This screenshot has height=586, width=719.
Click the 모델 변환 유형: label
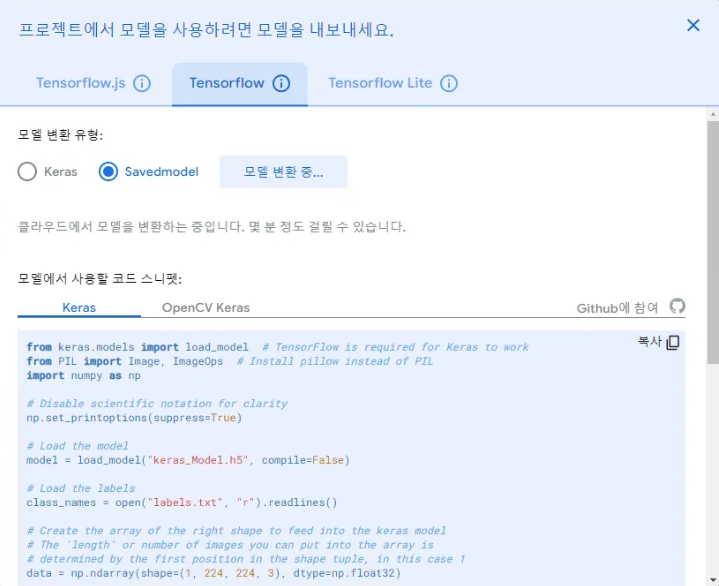point(60,134)
